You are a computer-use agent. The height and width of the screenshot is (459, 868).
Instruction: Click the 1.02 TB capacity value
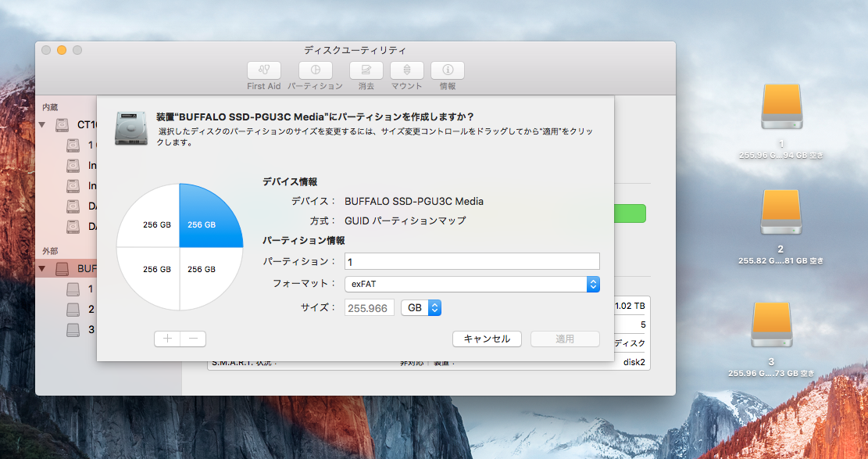click(x=630, y=306)
